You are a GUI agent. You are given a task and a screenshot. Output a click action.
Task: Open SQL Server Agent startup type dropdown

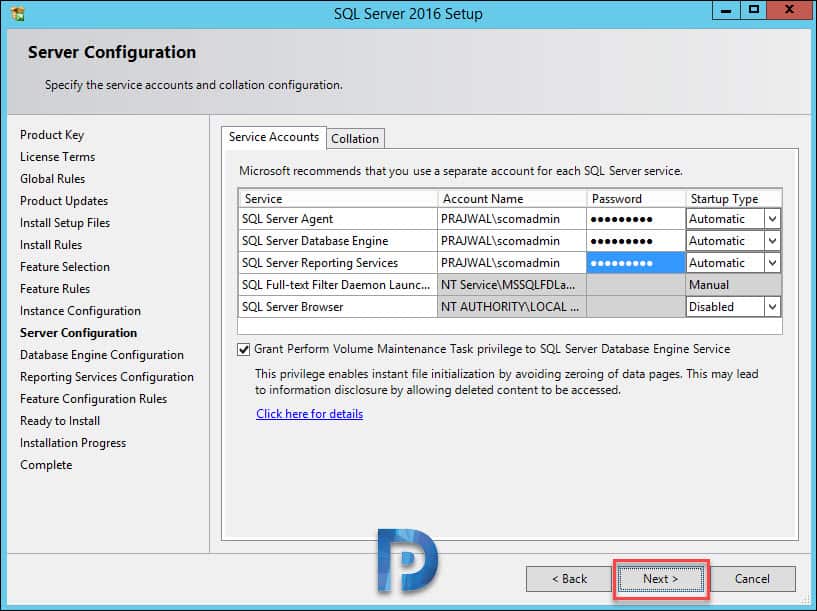click(x=772, y=219)
